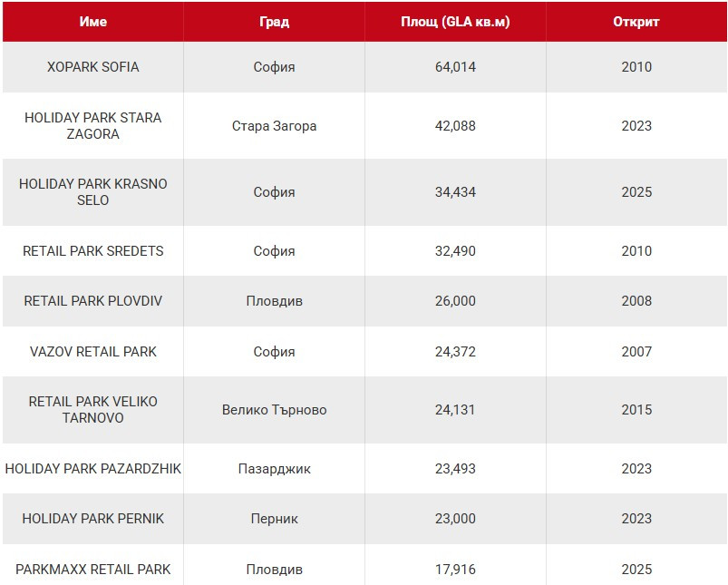This screenshot has height=585, width=728.
Task: Click the 17,916 area value
Action: coord(455,570)
